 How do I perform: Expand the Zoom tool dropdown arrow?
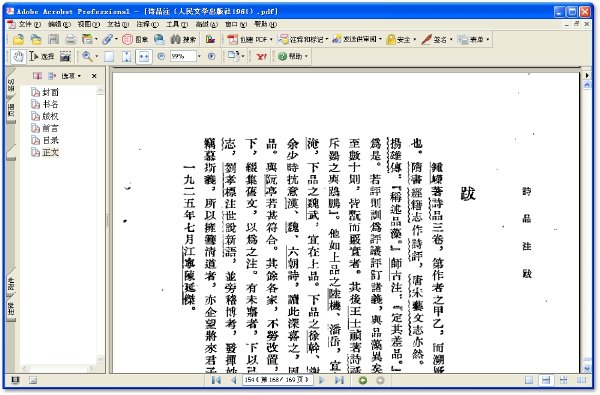[96, 57]
